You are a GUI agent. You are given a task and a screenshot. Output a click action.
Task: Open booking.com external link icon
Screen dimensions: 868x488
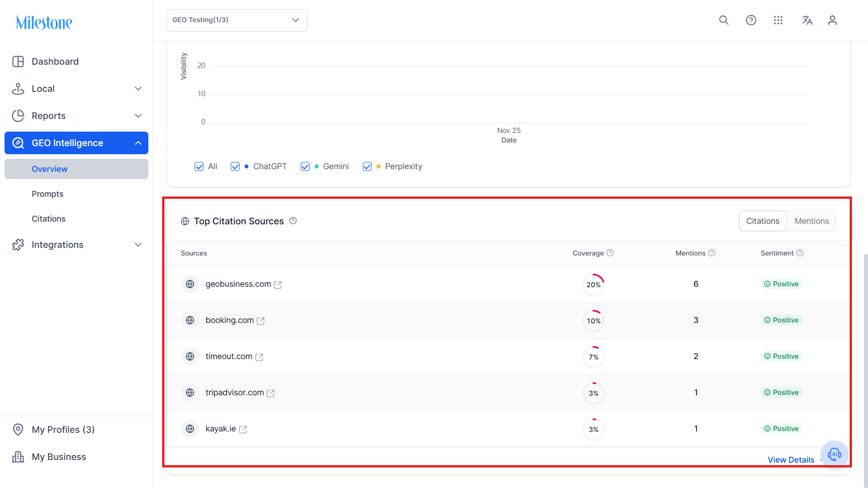[261, 321]
